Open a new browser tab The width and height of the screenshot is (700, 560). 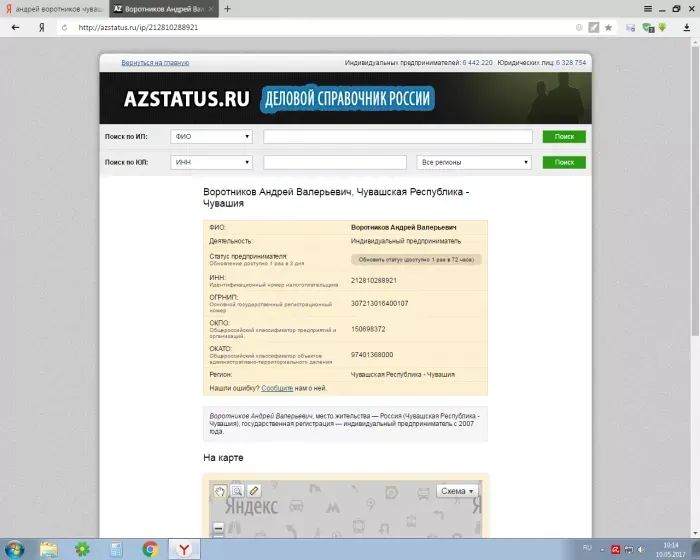click(227, 8)
